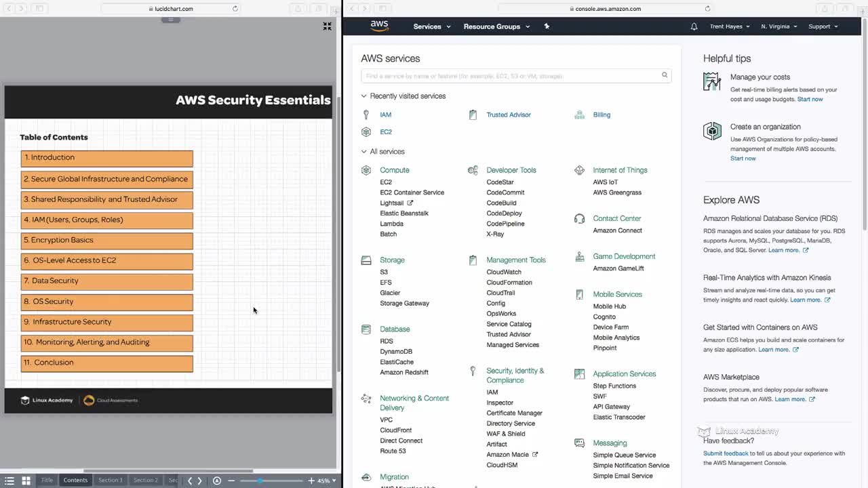868x488 pixels.
Task: Go to previous Lucidchart slide
Action: point(190,481)
